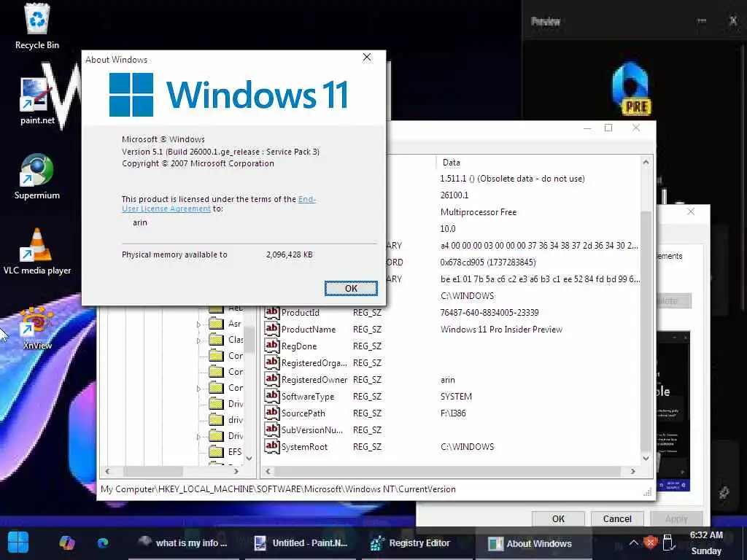Switch to Untitled - Paint.NET taskbar button
The image size is (747, 560).
(x=301, y=542)
